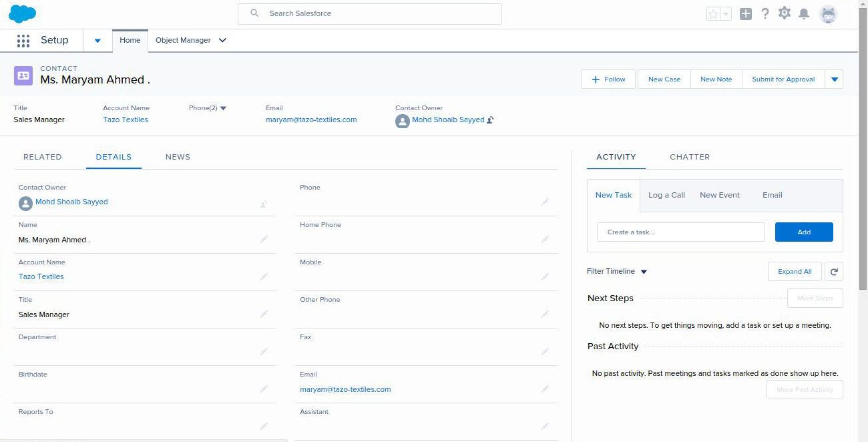Switch to the Related tab

pyautogui.click(x=43, y=157)
